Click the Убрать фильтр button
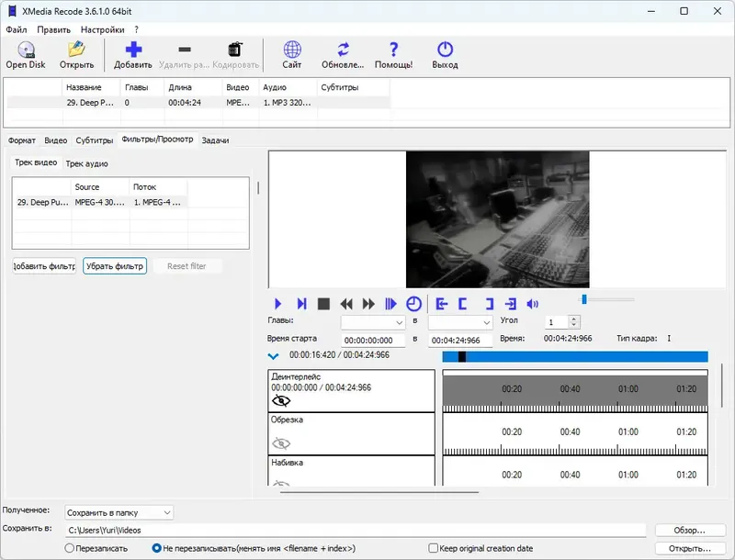 pyautogui.click(x=115, y=266)
